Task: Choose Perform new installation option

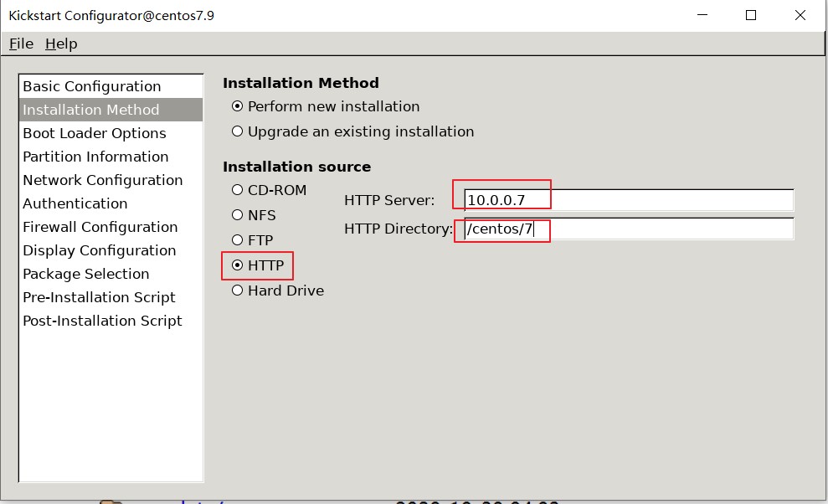Action: point(326,106)
